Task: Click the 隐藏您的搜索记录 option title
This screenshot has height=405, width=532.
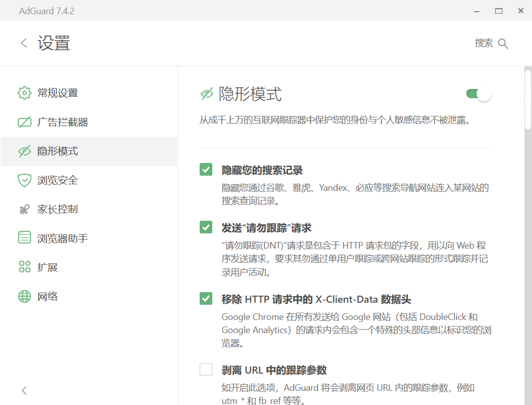Action: click(x=262, y=170)
